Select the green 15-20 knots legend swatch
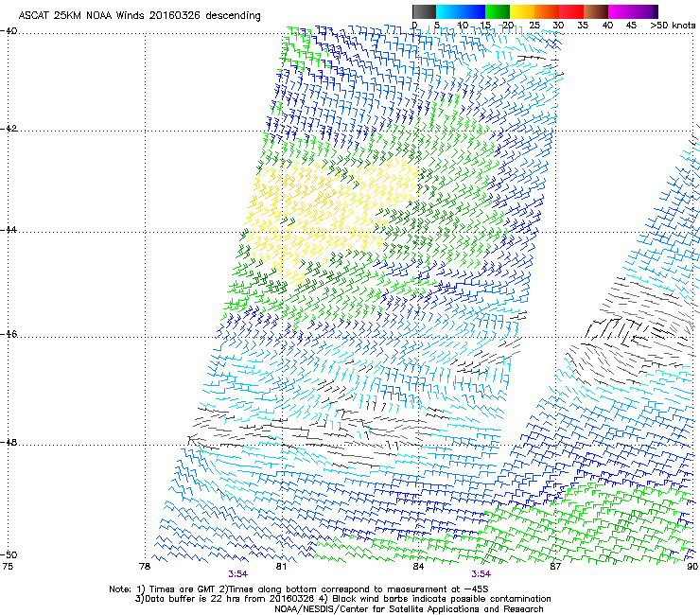Viewport: 700px width, 615px height. point(498,11)
